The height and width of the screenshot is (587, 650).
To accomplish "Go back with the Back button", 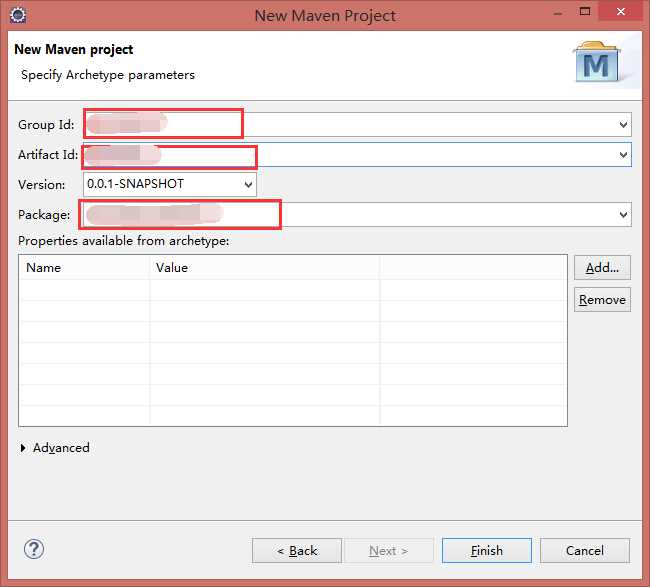I will click(x=297, y=551).
